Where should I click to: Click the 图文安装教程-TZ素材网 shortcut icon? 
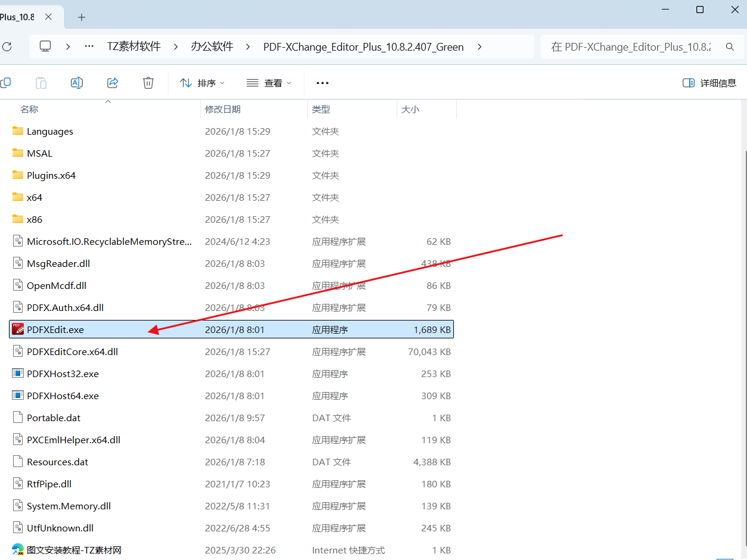pos(18,550)
